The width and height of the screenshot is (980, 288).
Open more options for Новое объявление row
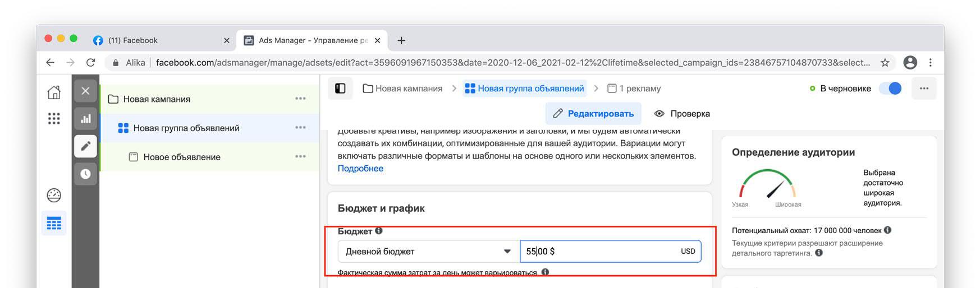(301, 157)
